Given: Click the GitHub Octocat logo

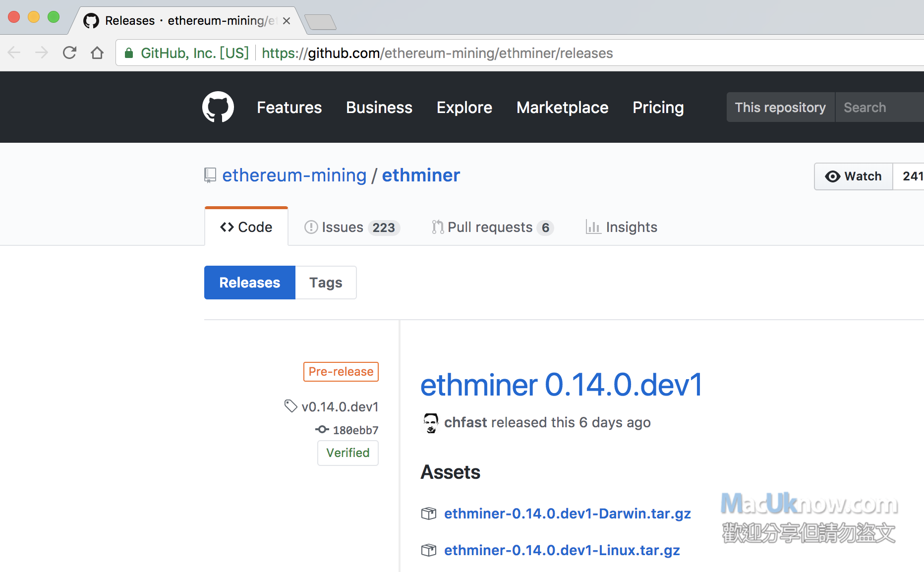Looking at the screenshot, I should tap(218, 107).
